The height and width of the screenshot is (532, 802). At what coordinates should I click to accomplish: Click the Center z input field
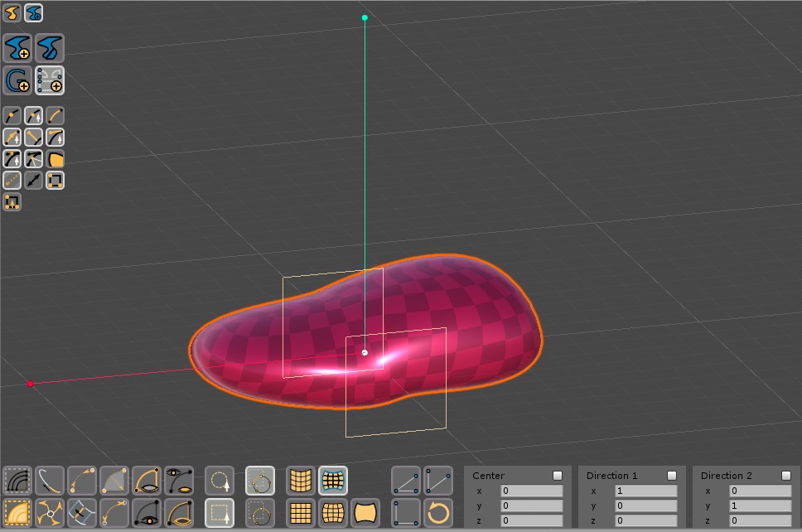coord(531,520)
